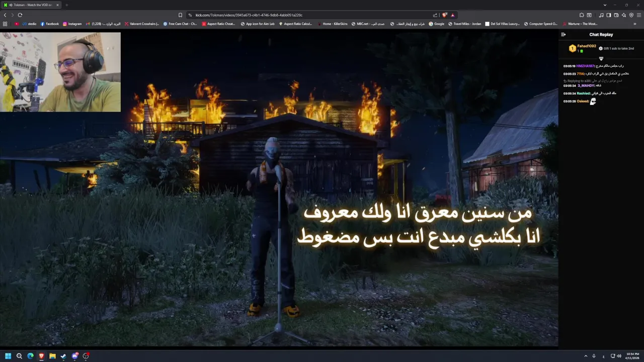Viewport: 644px width, 362px height.
Task: Open Brave browser from taskbar
Action: (41, 356)
